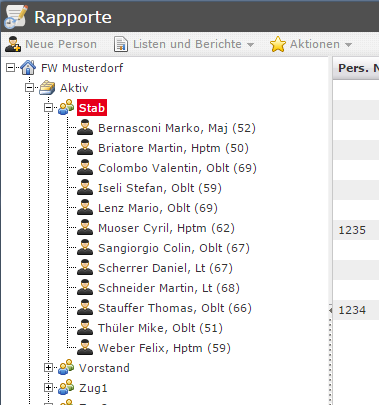Click person icon beside Muoser Cyril
This screenshot has width=379, height=405.
click(85, 227)
